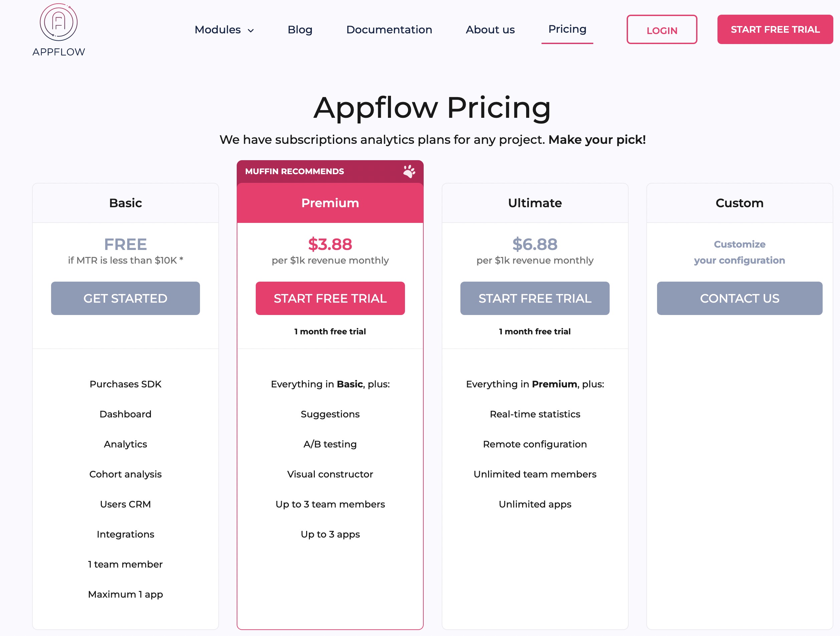Open the Documentation page
The height and width of the screenshot is (636, 840).
click(x=389, y=30)
